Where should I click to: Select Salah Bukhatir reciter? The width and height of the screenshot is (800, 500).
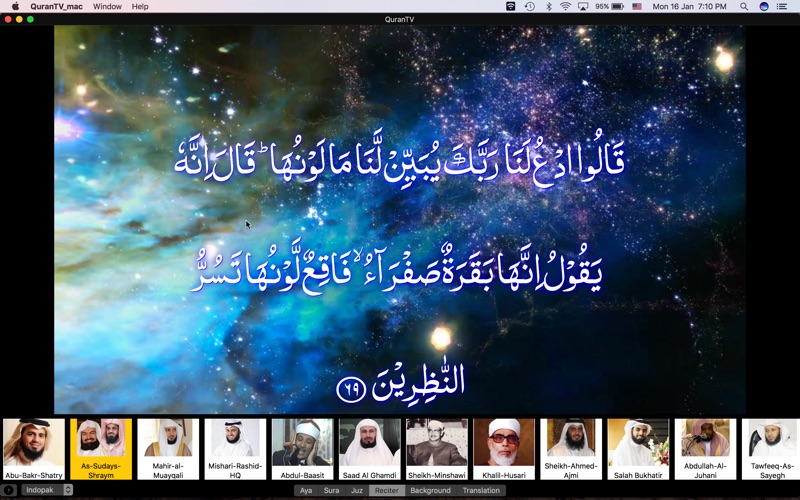(x=638, y=449)
